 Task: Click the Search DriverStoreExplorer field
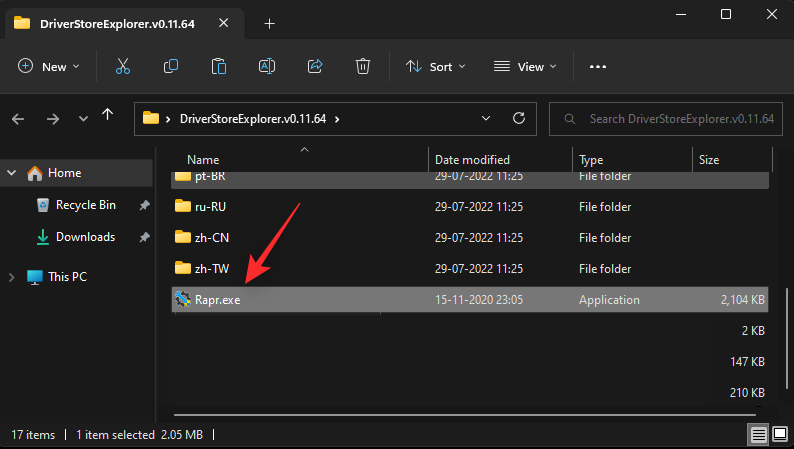(x=672, y=119)
